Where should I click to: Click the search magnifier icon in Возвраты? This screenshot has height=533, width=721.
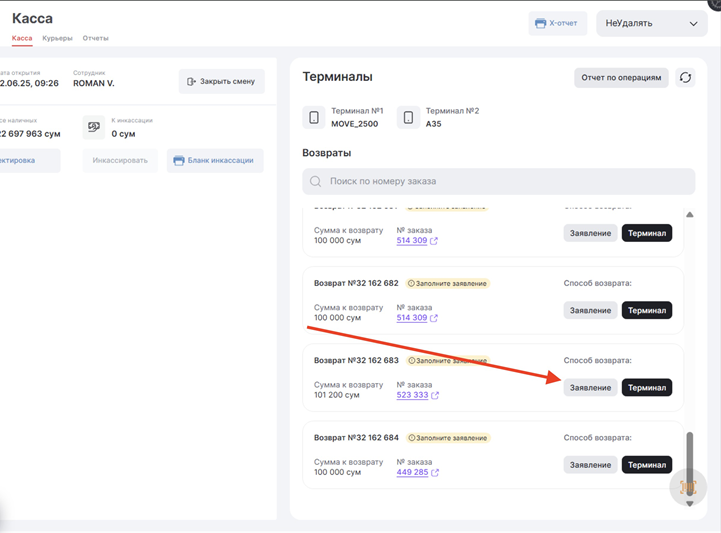(x=316, y=181)
